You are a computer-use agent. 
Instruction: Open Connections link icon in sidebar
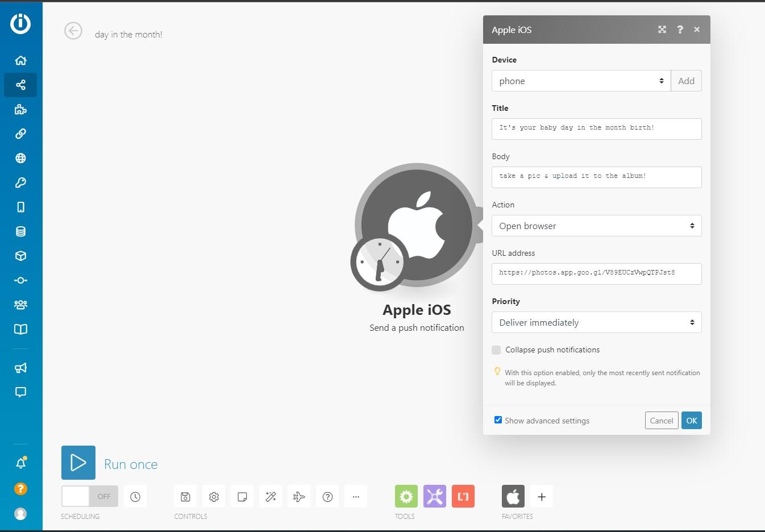coord(20,134)
